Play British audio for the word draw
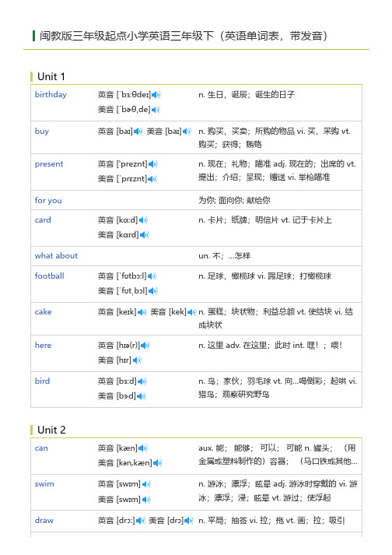Screen dimensions: 392x555 click(141, 521)
